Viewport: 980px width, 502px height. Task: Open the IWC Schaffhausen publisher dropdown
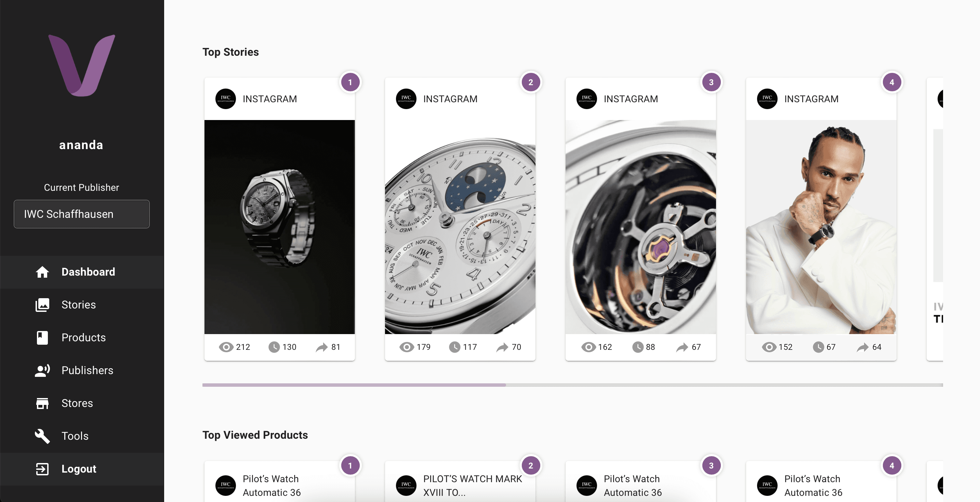coord(81,214)
